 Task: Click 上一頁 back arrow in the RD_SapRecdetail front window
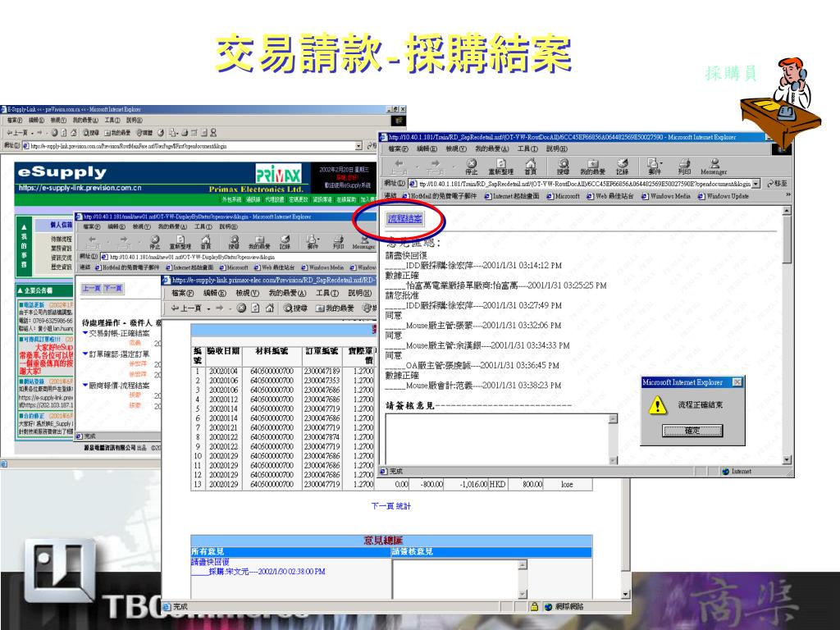tap(398, 167)
